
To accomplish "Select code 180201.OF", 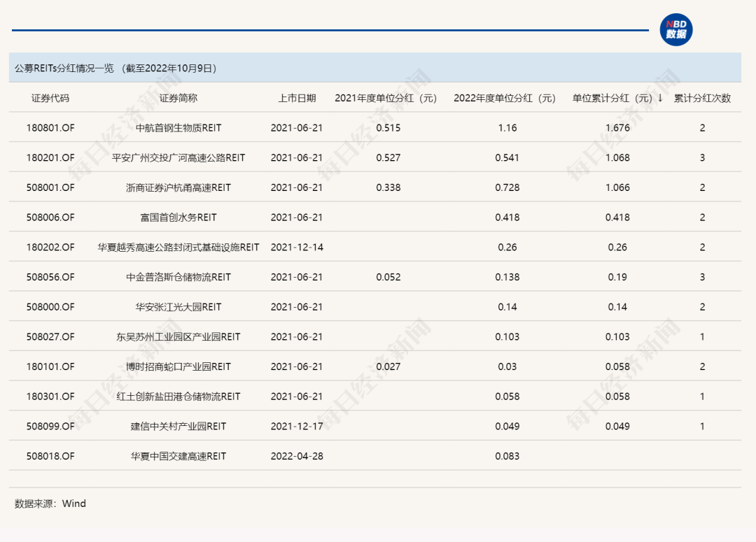I will coord(50,158).
